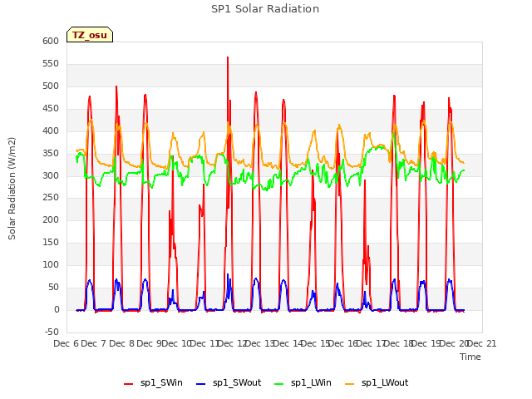Image resolution: width=532 pixels, height=399 pixels.
Task: Click the 400 y-axis tick label
Action: tap(51, 131)
